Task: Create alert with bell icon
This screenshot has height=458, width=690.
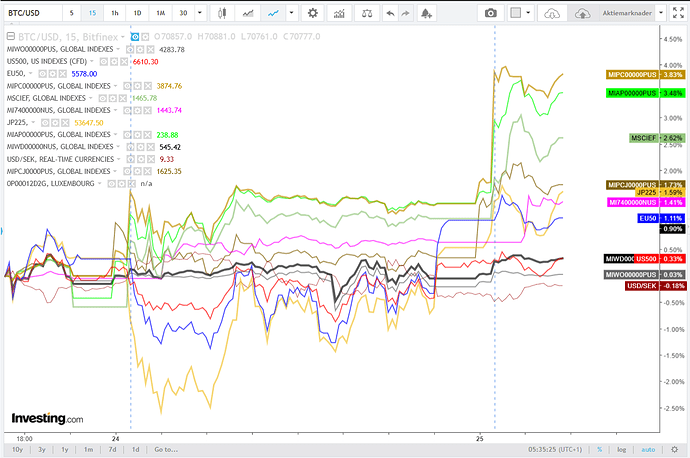Action: point(426,13)
